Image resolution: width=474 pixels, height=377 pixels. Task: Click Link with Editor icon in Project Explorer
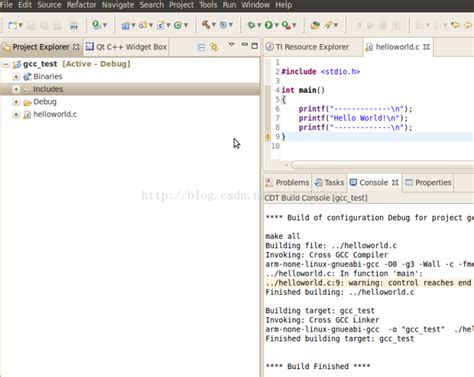(x=214, y=47)
